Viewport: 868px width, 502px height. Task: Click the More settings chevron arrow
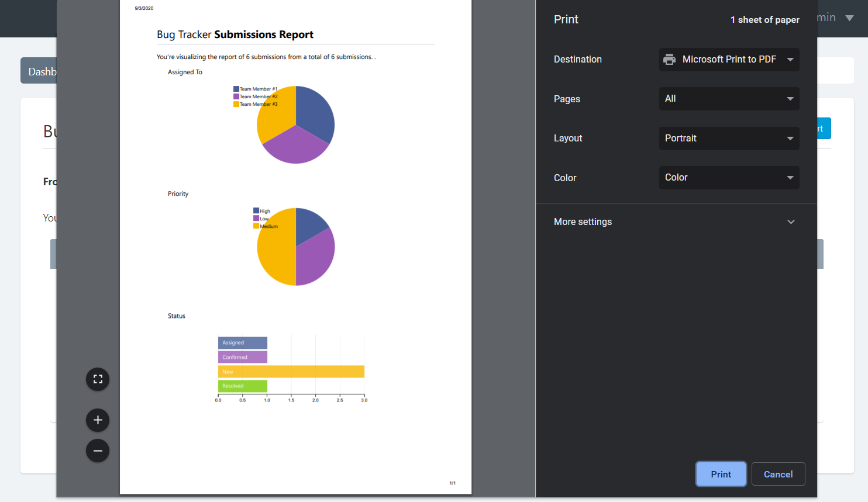[791, 222]
